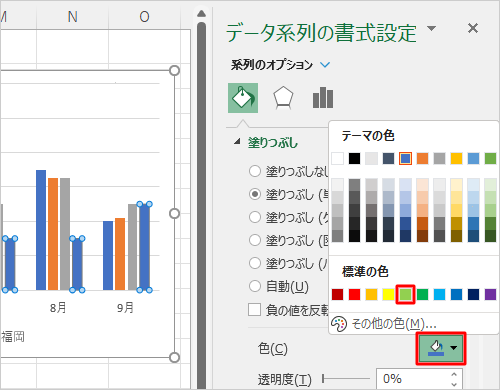Click the 福岡 legend entry
Image resolution: width=500 pixels, height=390 pixels.
[x=12, y=337]
